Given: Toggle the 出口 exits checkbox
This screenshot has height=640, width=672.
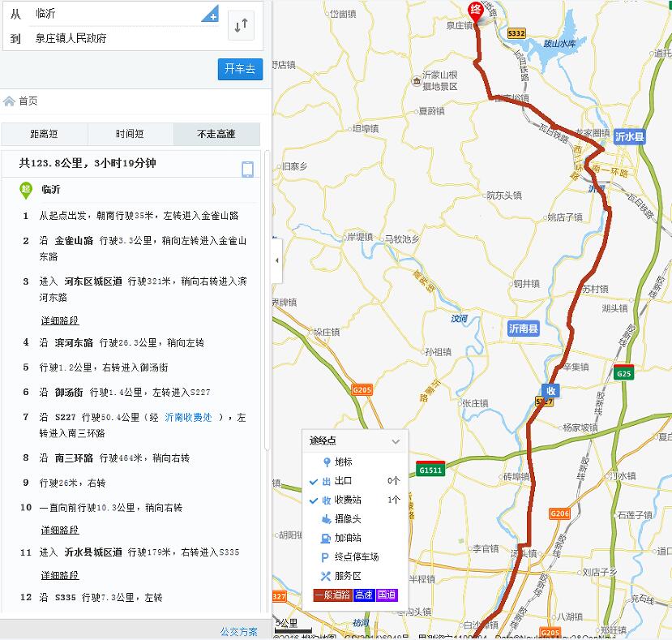Looking at the screenshot, I should 314,481.
